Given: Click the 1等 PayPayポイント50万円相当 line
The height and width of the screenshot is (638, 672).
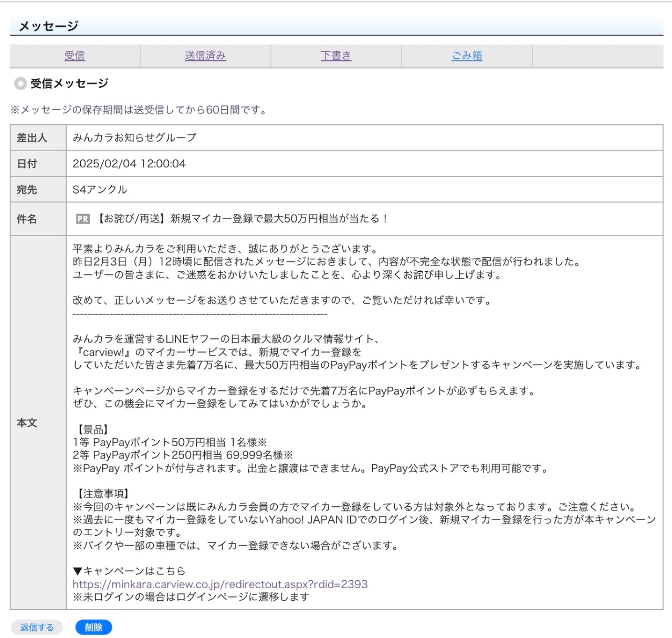Looking at the screenshot, I should 170,442.
